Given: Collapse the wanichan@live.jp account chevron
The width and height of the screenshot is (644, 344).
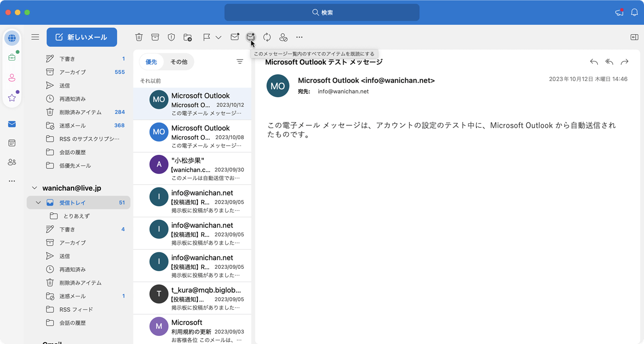Looking at the screenshot, I should click(x=34, y=188).
